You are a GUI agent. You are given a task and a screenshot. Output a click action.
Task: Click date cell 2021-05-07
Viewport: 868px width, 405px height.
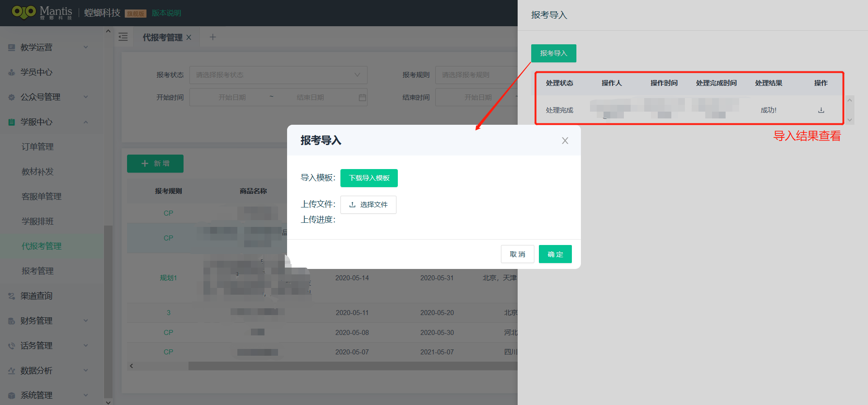click(x=437, y=352)
